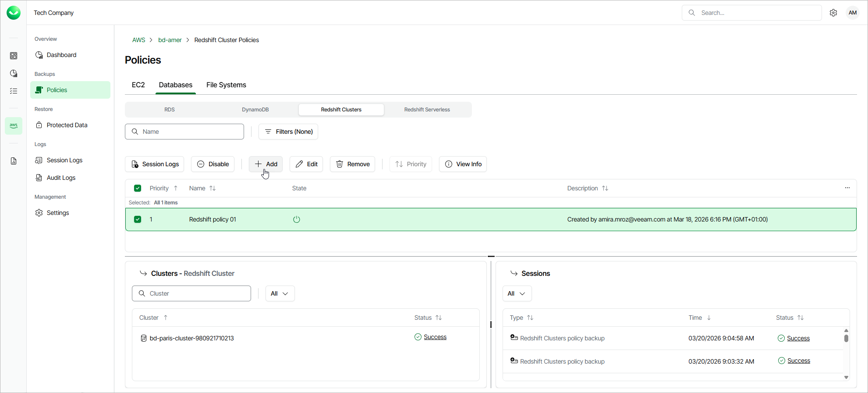
Task: Open the AM user avatar menu
Action: click(x=852, y=13)
